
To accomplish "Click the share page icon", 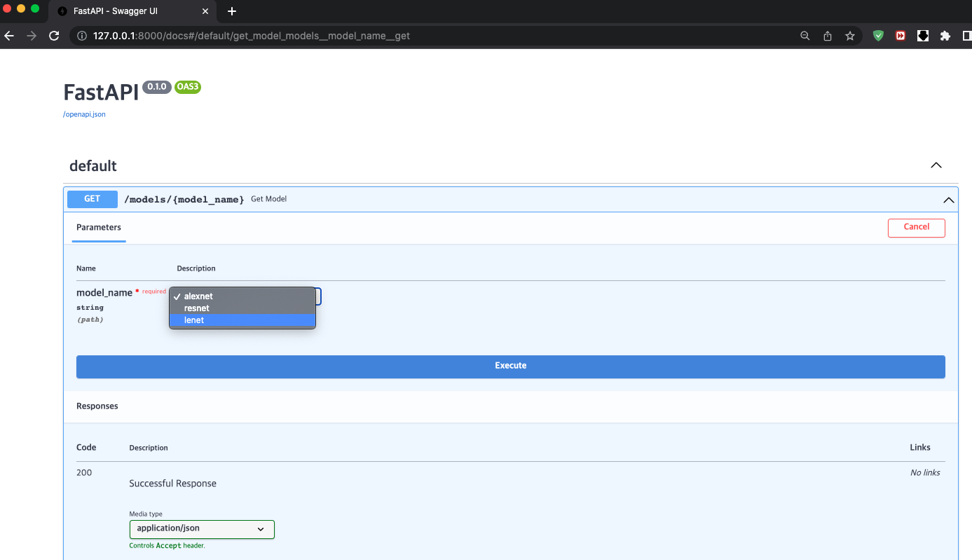I will pos(828,36).
